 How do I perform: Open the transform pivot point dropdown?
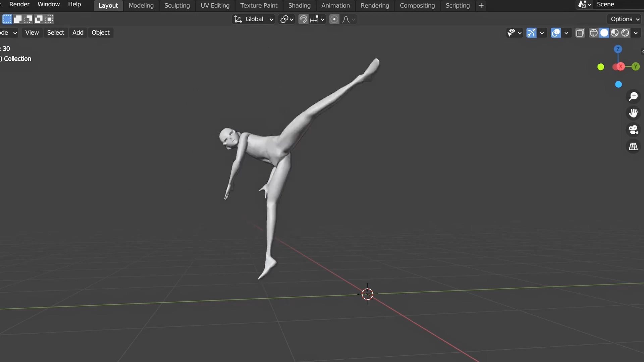[287, 19]
